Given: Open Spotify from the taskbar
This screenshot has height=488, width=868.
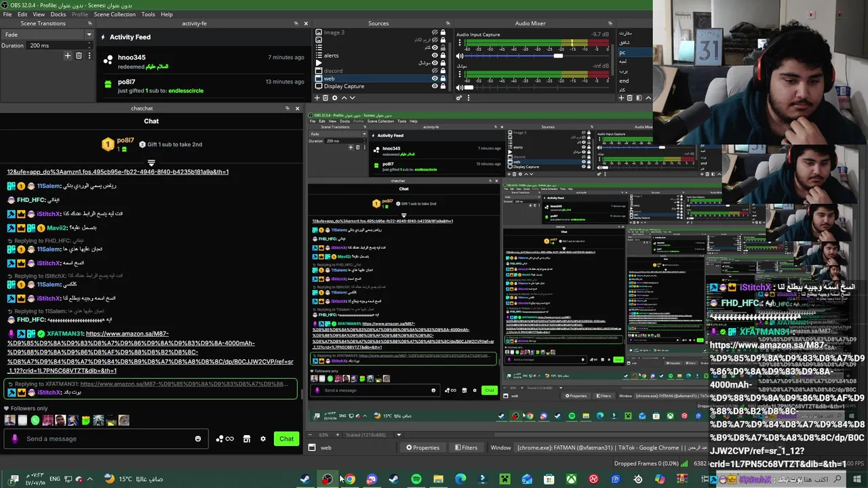Looking at the screenshot, I should pos(416,479).
